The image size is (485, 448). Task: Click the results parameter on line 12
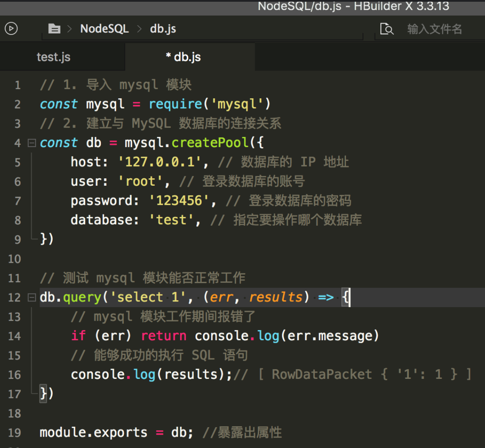(x=276, y=297)
